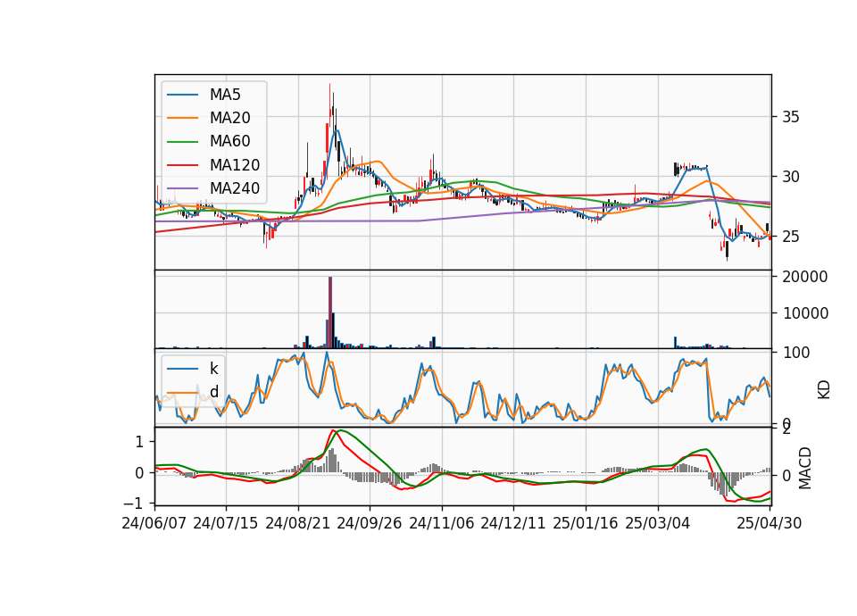Click the 25/04/30 date tick label
The image size is (857, 616).
point(770,524)
